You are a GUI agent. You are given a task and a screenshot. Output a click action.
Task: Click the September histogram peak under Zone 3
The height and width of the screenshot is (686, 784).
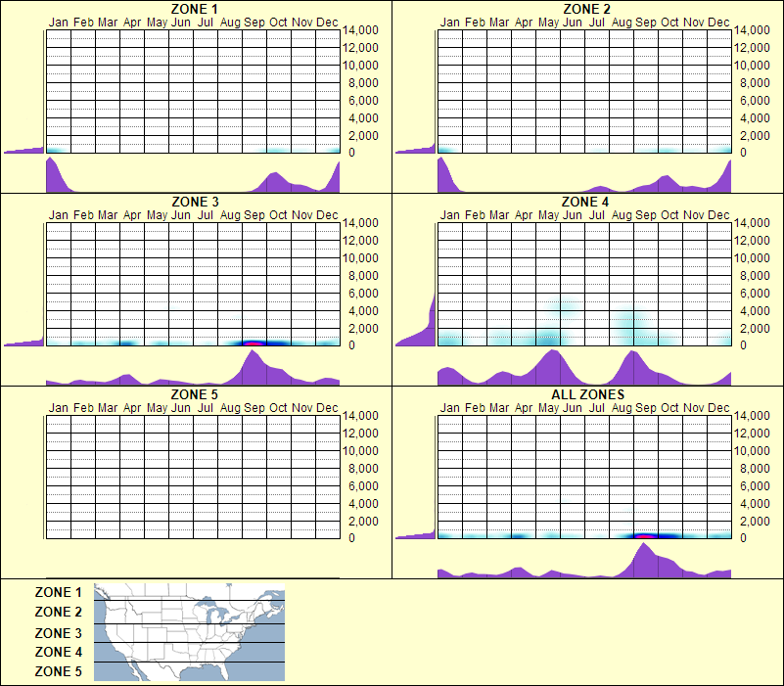point(253,366)
